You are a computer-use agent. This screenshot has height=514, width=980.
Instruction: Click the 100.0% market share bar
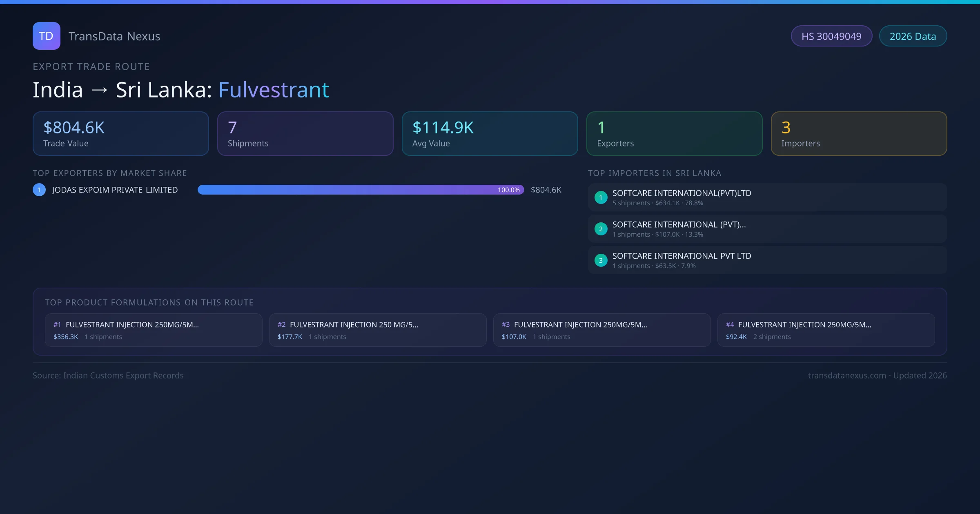click(360, 190)
